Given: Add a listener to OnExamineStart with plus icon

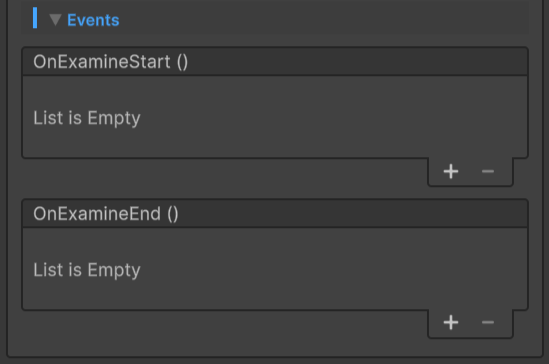Looking at the screenshot, I should click(x=451, y=172).
